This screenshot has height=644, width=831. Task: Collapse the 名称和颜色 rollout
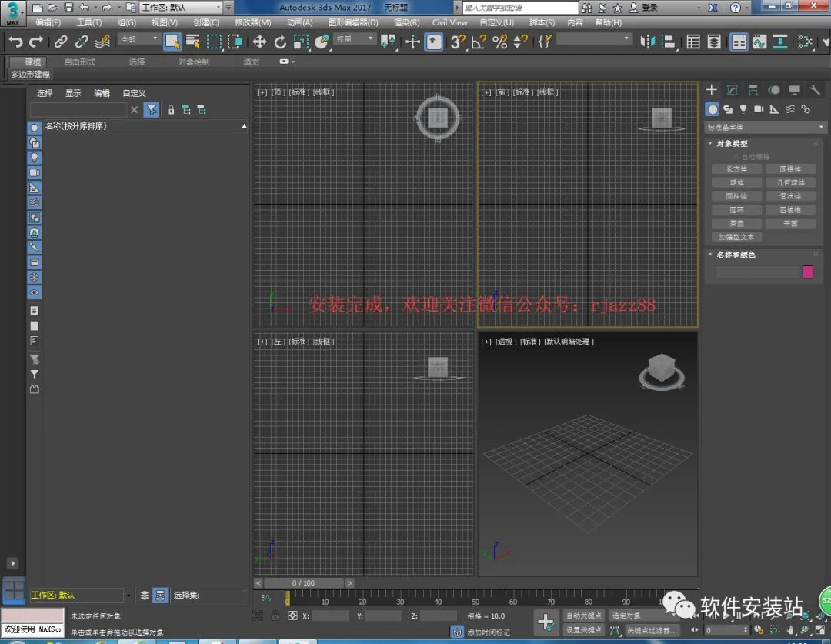point(735,255)
